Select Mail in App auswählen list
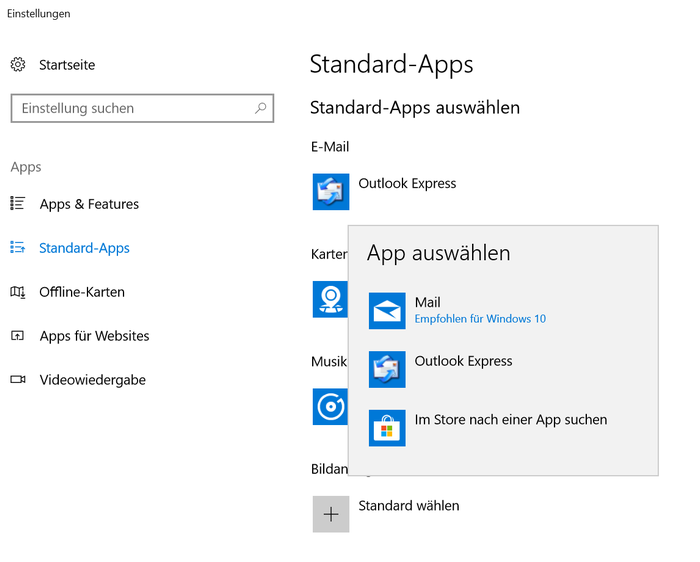 tap(428, 302)
